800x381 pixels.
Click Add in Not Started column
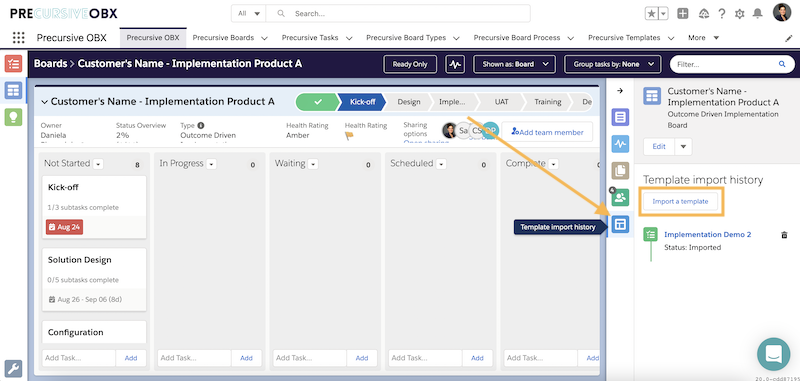pyautogui.click(x=131, y=358)
